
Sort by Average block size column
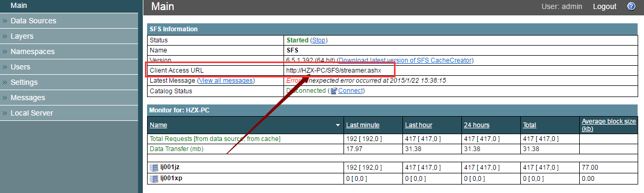(x=608, y=125)
